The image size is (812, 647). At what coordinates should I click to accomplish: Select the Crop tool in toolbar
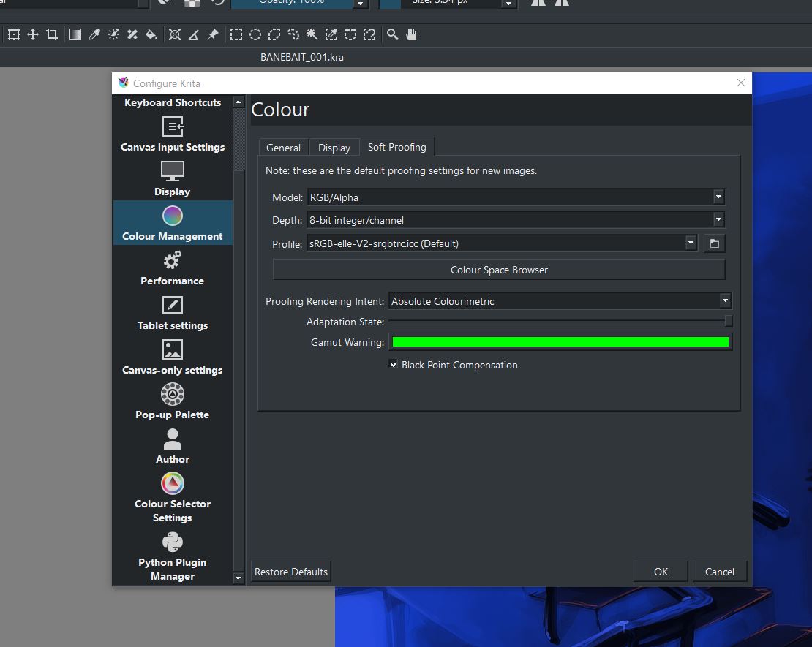52,34
